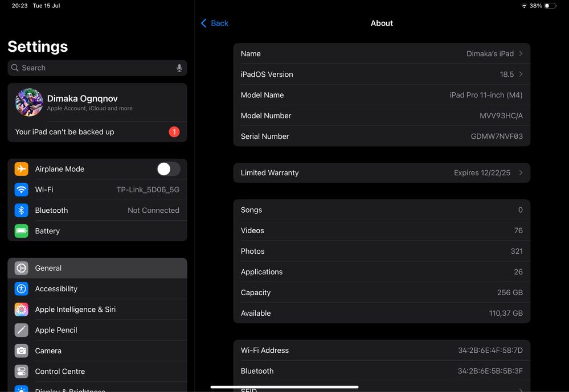Image resolution: width=569 pixels, height=392 pixels.
Task: Tap the 20:23 clock in status bar
Action: point(19,6)
